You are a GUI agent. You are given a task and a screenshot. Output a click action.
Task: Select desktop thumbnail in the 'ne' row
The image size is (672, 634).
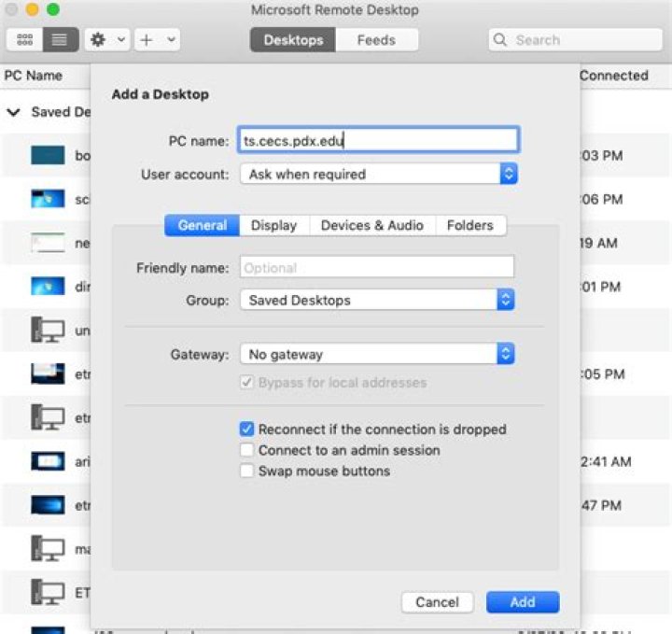tap(48, 243)
